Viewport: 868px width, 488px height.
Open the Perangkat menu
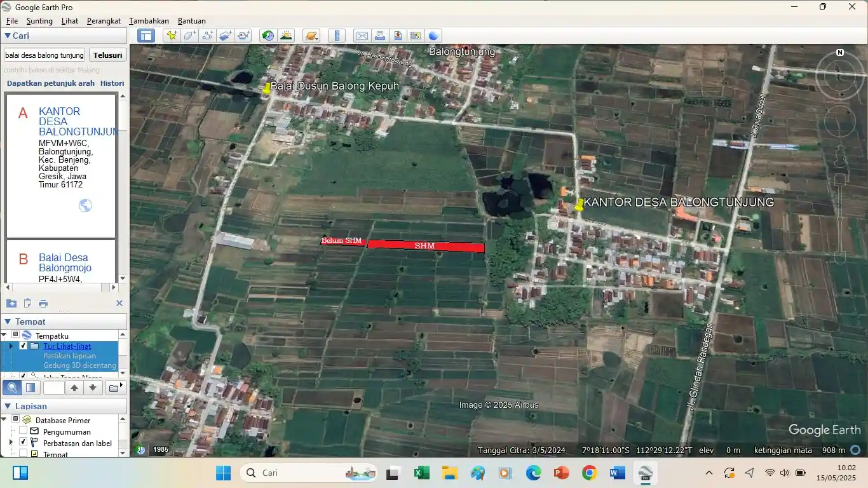click(x=104, y=21)
